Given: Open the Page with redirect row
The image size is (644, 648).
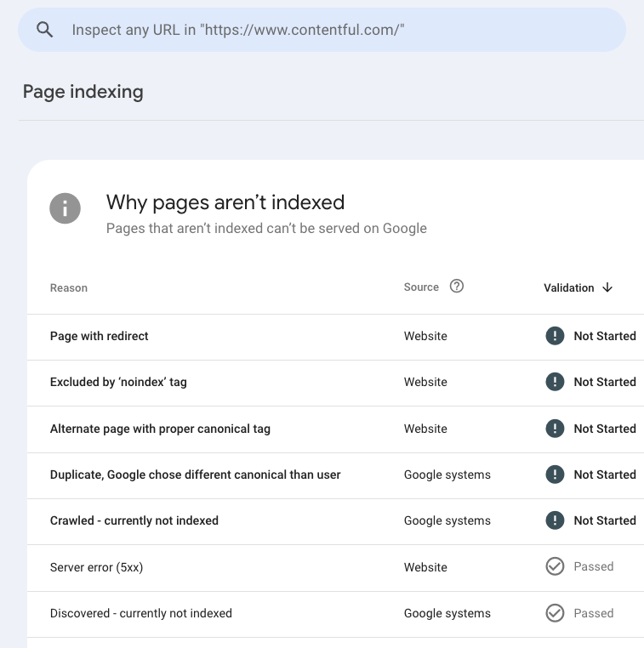Looking at the screenshot, I should 100,336.
